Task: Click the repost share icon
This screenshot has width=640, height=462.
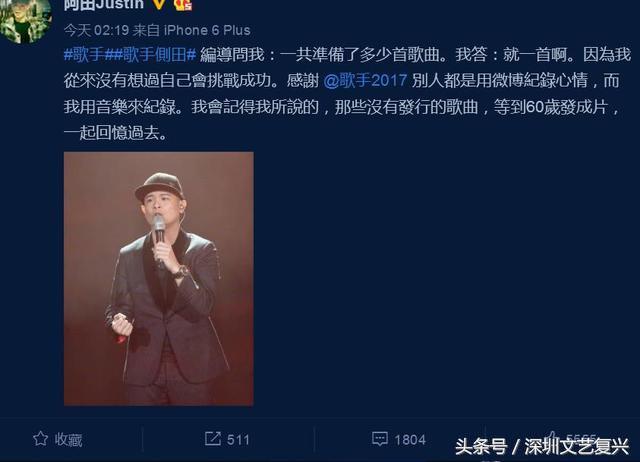Action: [x=213, y=439]
